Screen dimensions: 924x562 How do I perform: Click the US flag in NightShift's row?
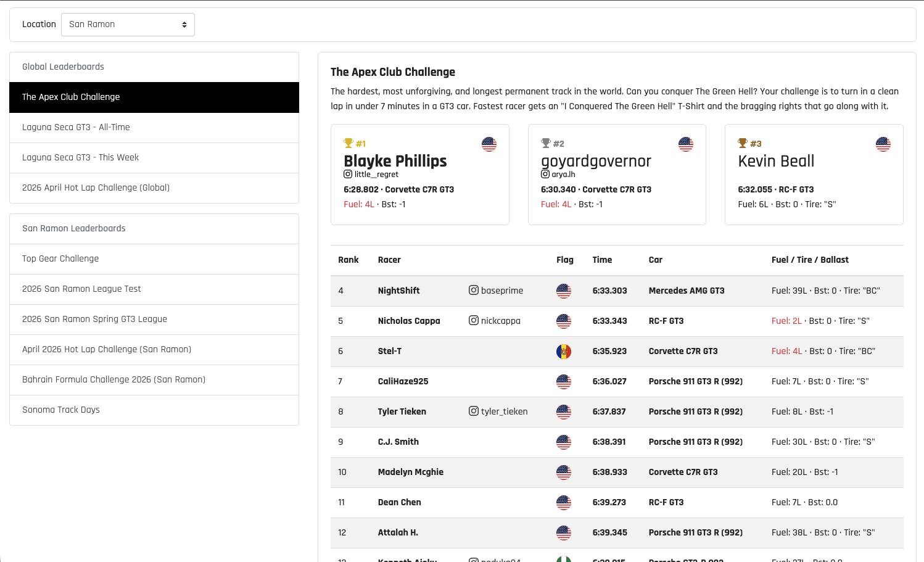[x=563, y=291]
